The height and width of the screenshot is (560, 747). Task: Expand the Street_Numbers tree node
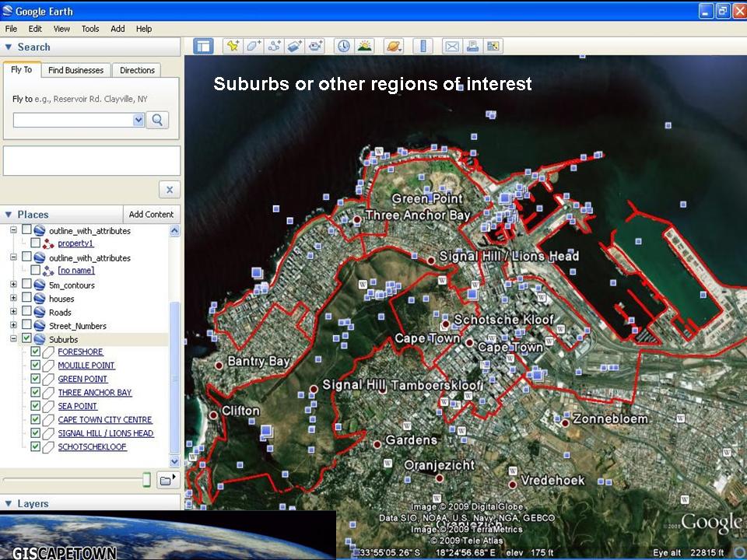tap(13, 325)
